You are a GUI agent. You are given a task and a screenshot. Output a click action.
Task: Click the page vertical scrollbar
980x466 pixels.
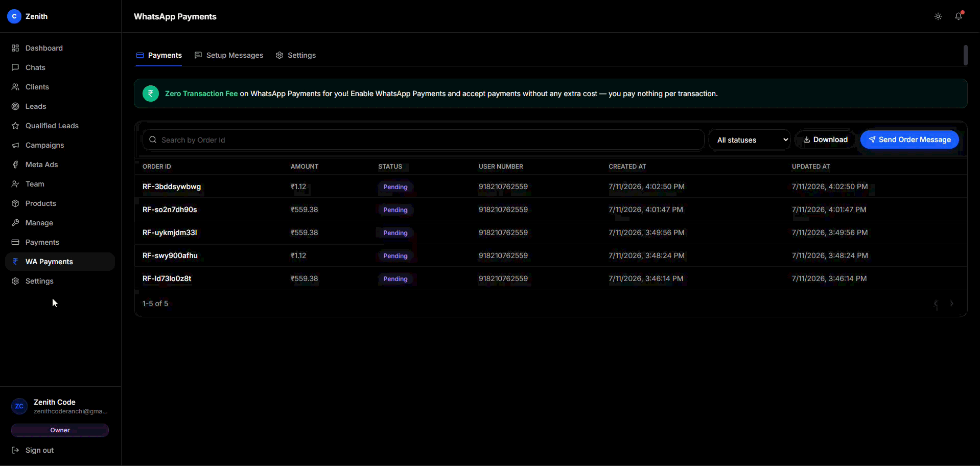pyautogui.click(x=965, y=55)
